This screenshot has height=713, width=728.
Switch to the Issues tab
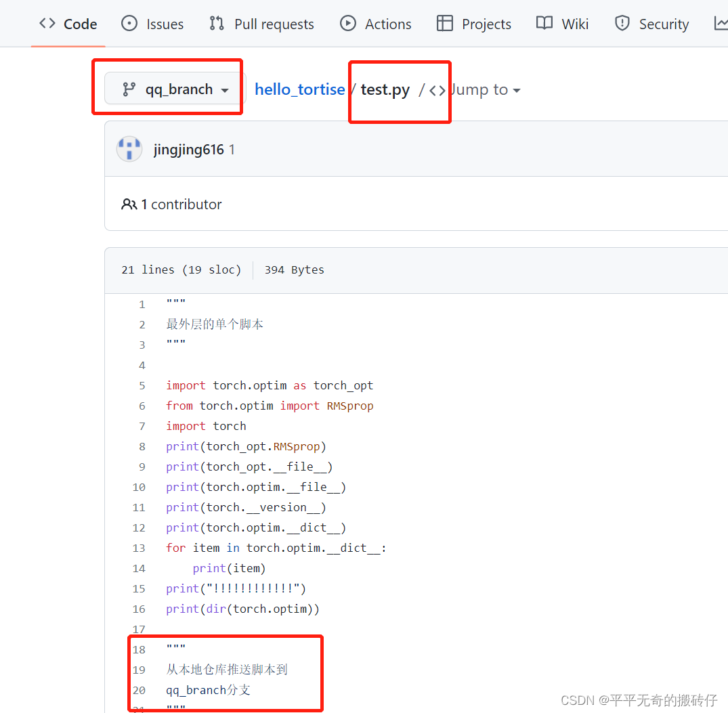pyautogui.click(x=152, y=24)
